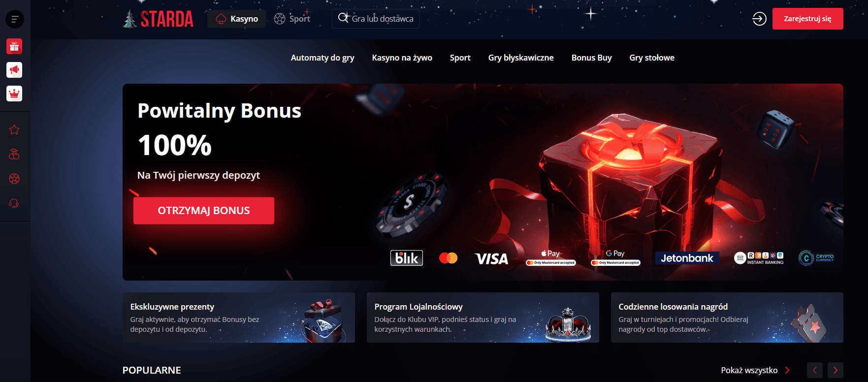Click the cherries slots icon in the sidebar
The height and width of the screenshot is (382, 868).
[14, 154]
